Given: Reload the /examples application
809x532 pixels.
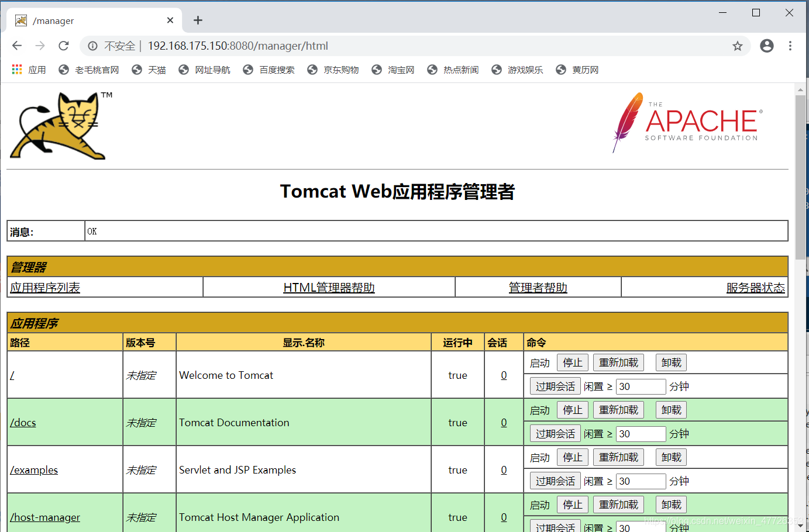Looking at the screenshot, I should [619, 457].
